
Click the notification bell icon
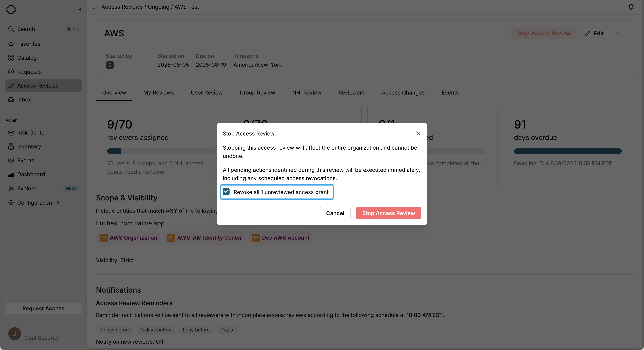tap(631, 7)
